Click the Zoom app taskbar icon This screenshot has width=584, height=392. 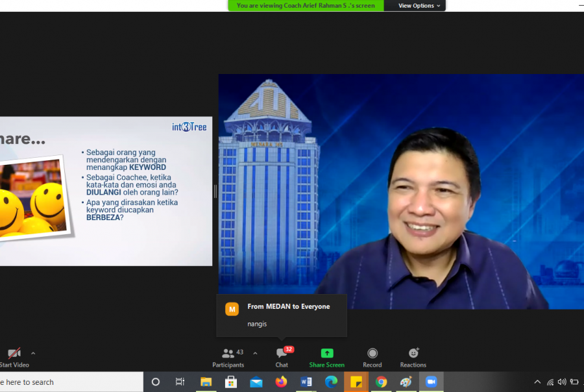431,382
